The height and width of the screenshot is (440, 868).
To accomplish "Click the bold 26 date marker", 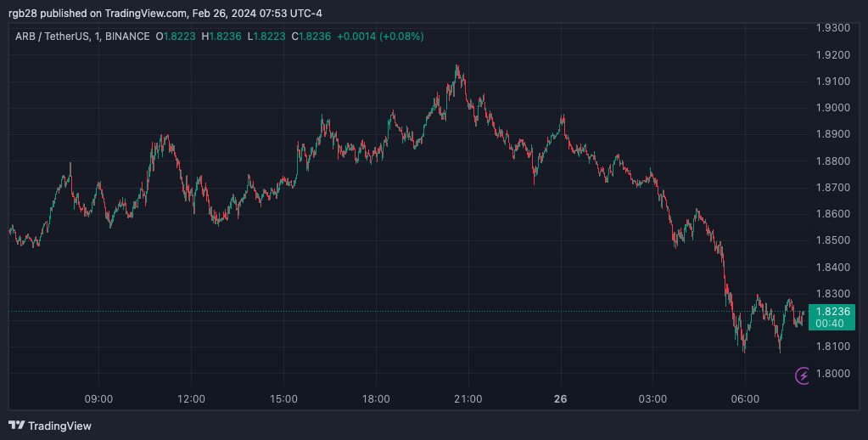I will (560, 398).
